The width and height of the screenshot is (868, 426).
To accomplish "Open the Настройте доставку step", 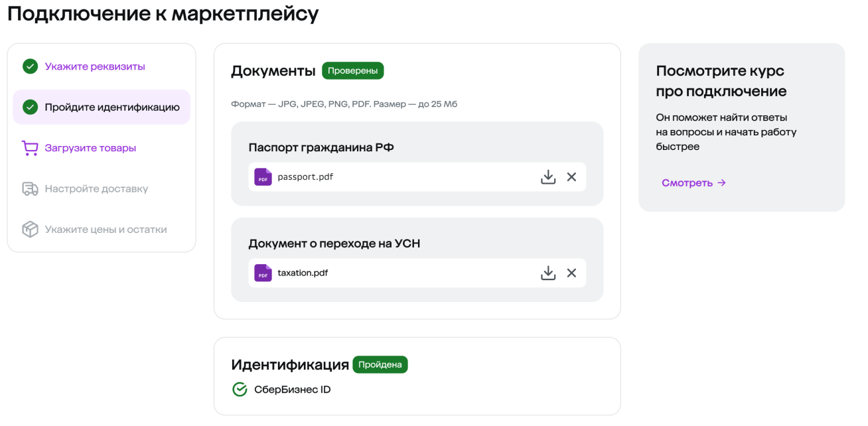I will click(x=96, y=189).
